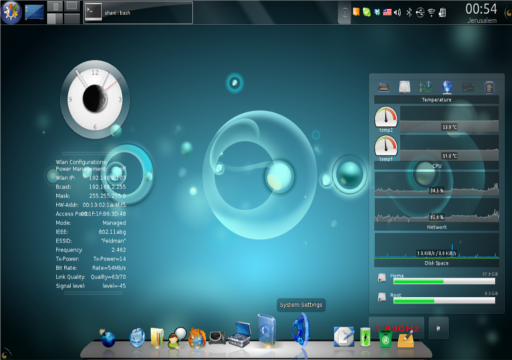Screen dimensions: 512x360
Task: Click the green battery dock icon
Action: coord(365,337)
